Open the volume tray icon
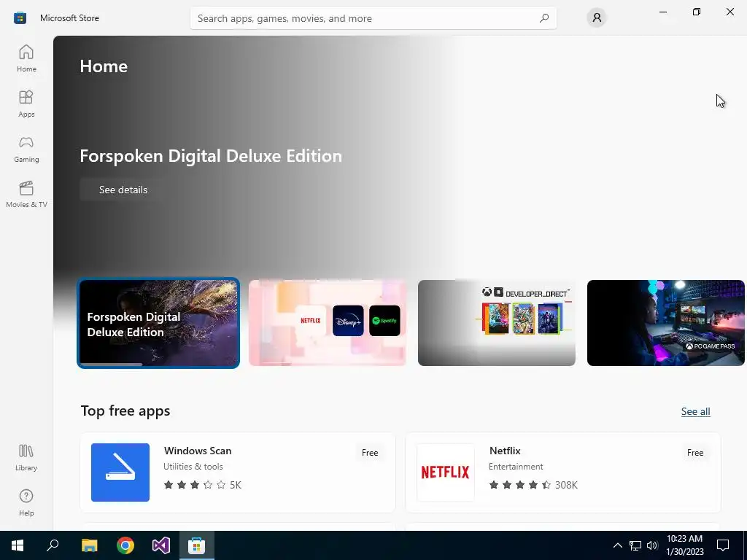Viewport: 747px width, 560px height. [x=652, y=545]
